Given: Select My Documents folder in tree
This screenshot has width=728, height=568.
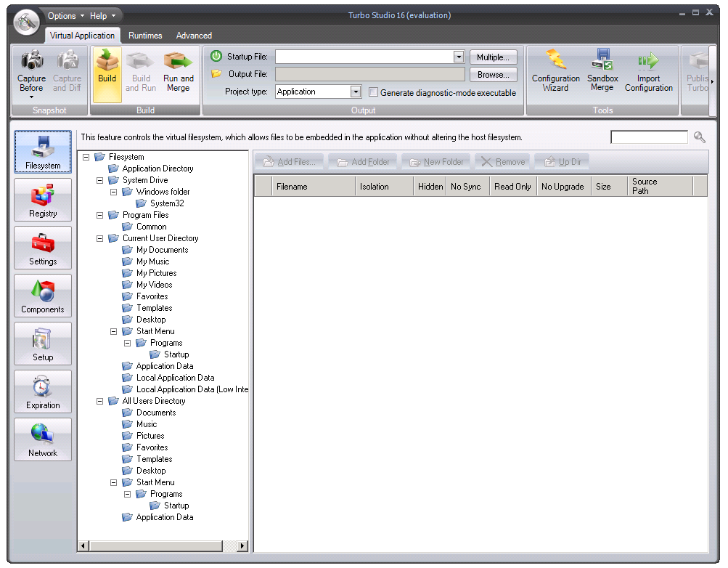Looking at the screenshot, I should [162, 250].
